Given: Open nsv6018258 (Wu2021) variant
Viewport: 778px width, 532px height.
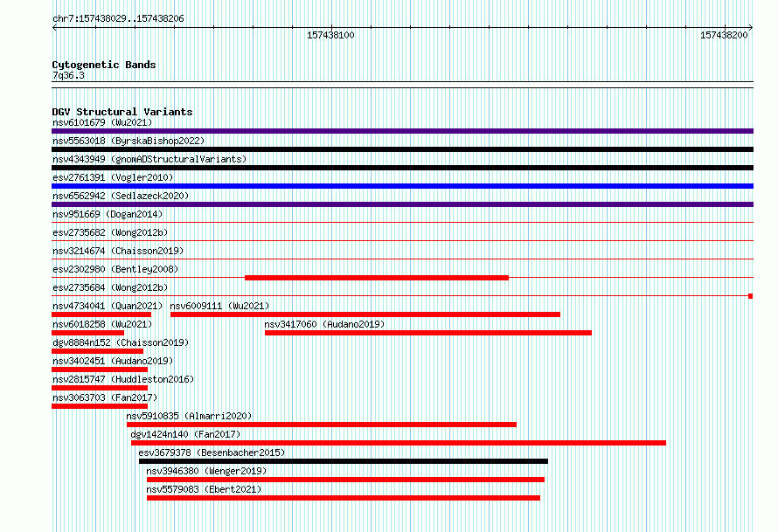Looking at the screenshot, I should pos(102,324).
